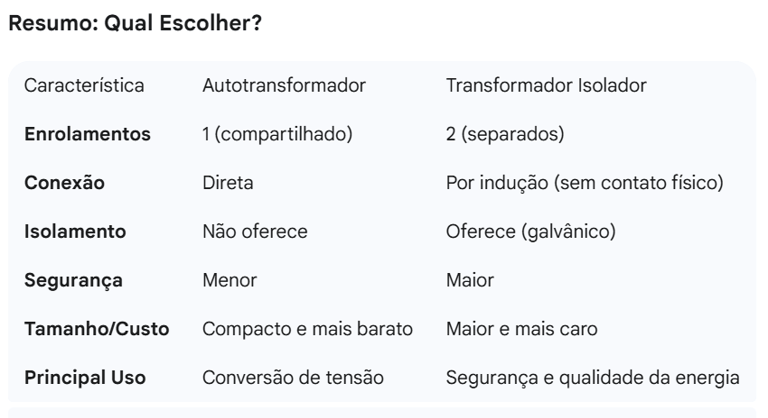
Task: Click 'Por indução (sem contato físico)' cell
Action: click(x=585, y=183)
